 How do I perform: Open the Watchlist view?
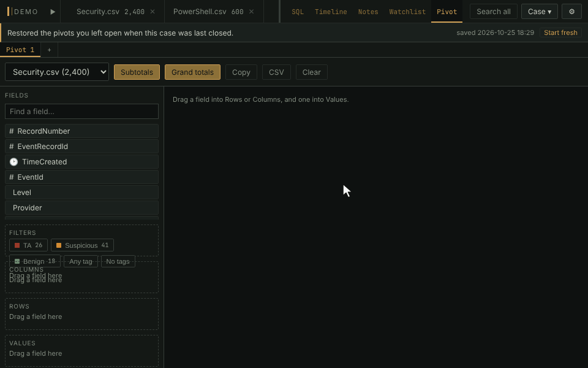[x=407, y=12]
